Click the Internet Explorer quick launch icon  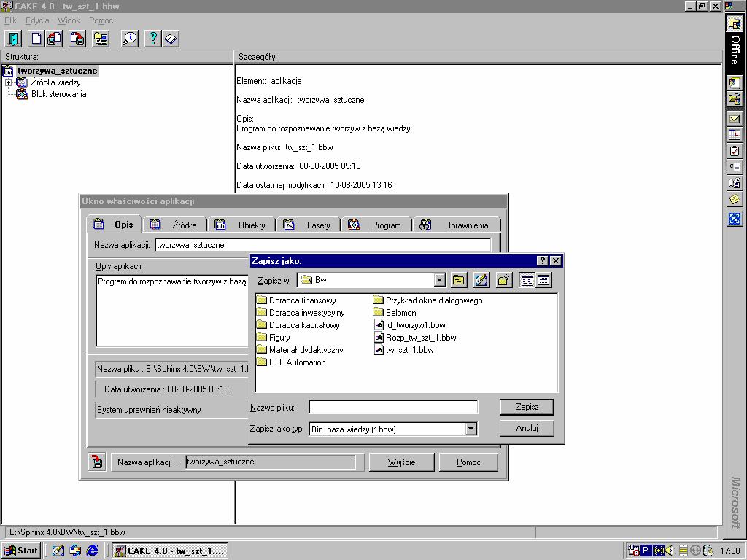coord(92,551)
